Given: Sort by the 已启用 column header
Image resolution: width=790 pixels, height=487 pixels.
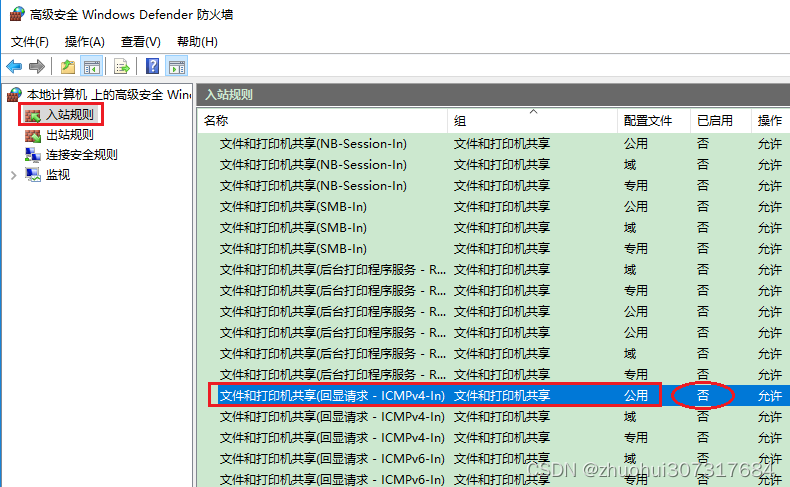Looking at the screenshot, I should 720,121.
